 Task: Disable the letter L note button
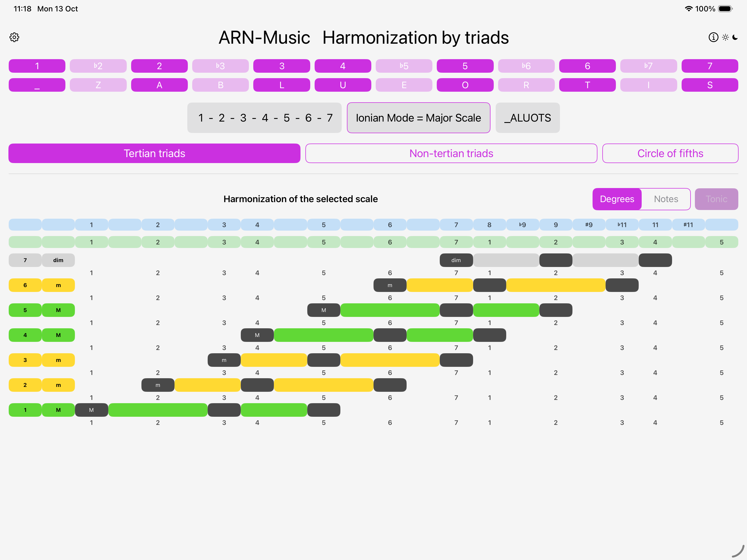click(281, 85)
